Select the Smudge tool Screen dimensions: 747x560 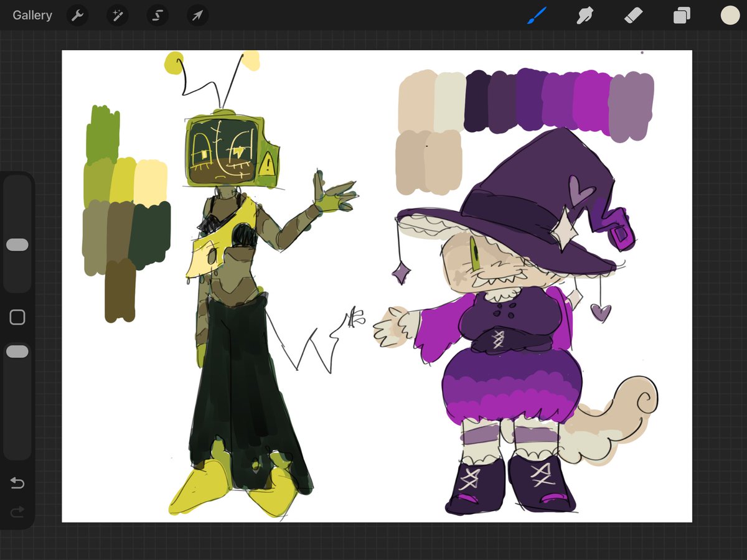(585, 16)
